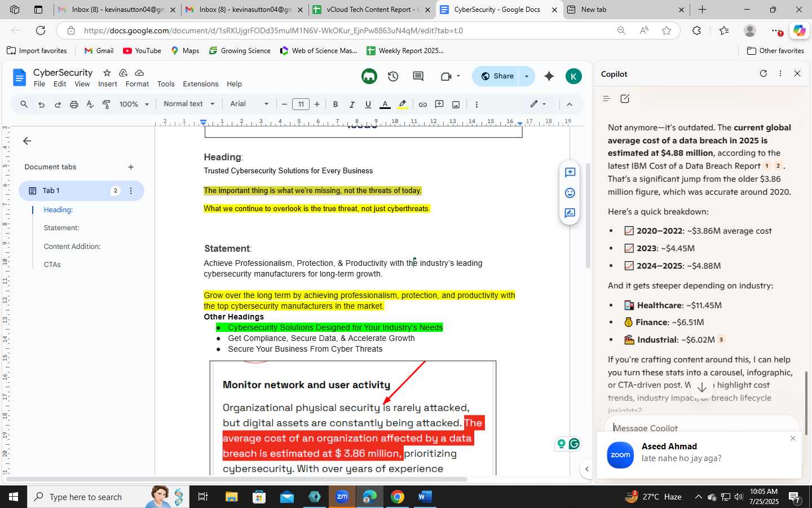Image resolution: width=812 pixels, height=508 pixels.
Task: Switch to the vCloud Tech Content Report tab
Action: point(372,10)
